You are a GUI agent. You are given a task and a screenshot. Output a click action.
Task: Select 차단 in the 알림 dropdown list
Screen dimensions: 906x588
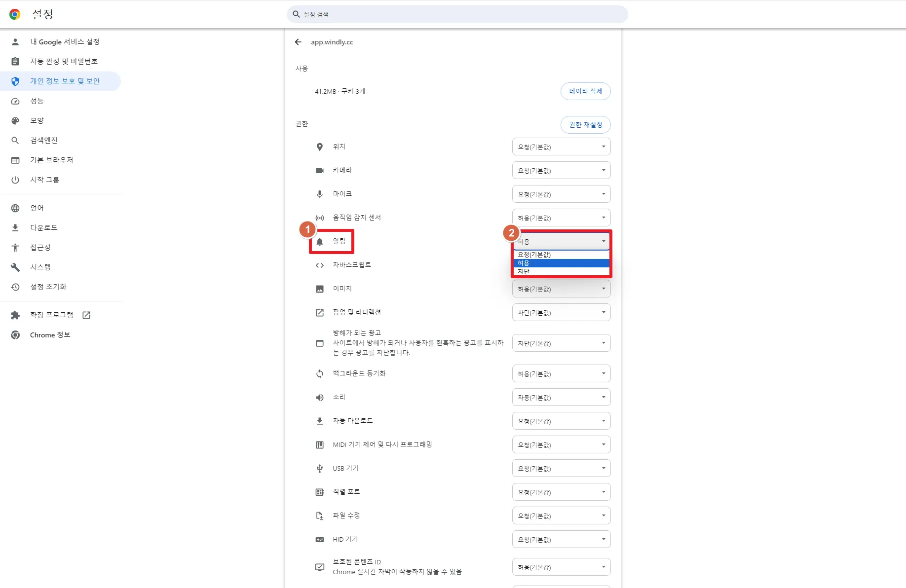[x=561, y=272]
